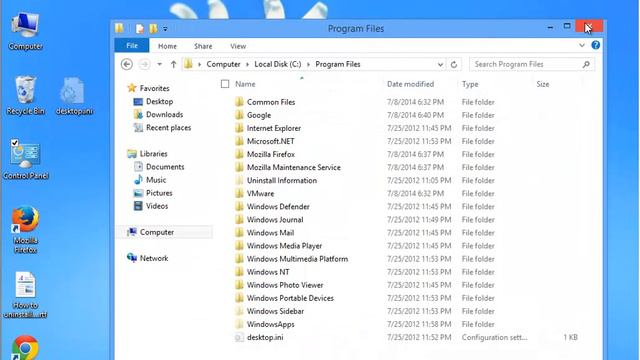Viewport: 640px width, 360px height.
Task: Select the Common Files folder
Action: tap(271, 102)
